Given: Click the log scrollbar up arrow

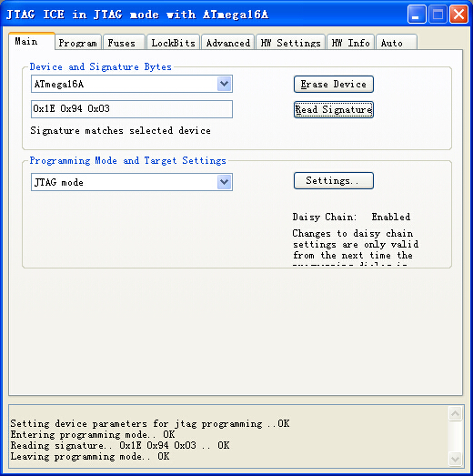Looking at the screenshot, I should (455, 413).
